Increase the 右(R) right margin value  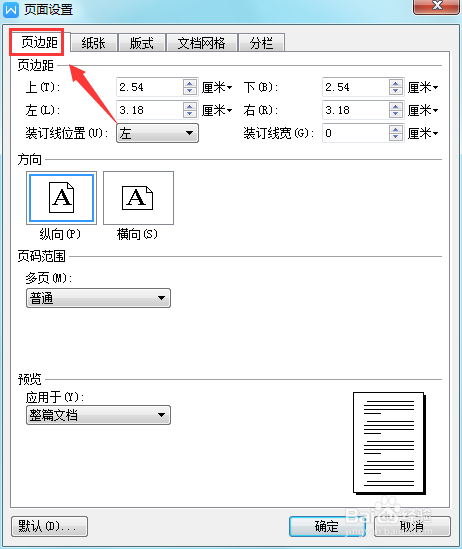(x=396, y=106)
